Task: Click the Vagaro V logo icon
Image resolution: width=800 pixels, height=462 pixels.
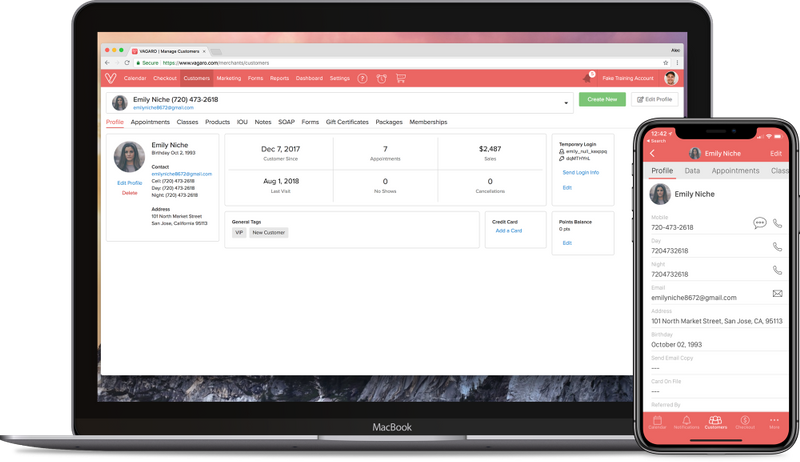Action: (111, 78)
